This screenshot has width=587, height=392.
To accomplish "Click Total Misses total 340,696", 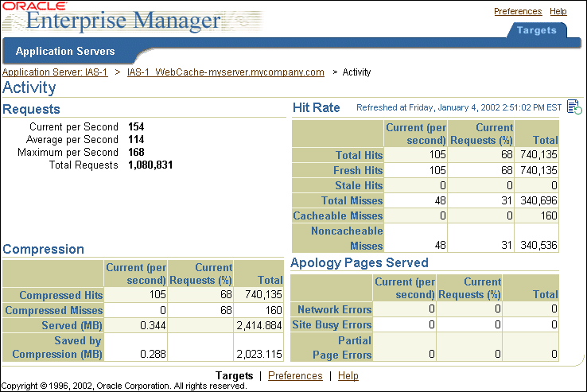I will (538, 200).
